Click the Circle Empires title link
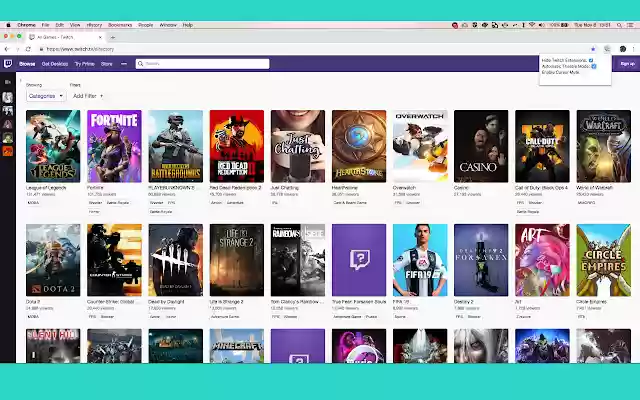 pos(591,302)
